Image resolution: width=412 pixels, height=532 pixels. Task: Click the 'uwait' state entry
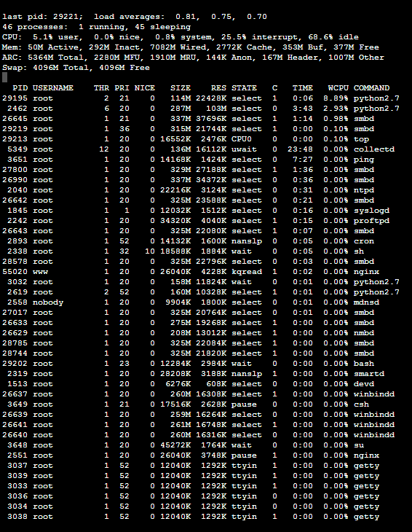click(x=244, y=149)
